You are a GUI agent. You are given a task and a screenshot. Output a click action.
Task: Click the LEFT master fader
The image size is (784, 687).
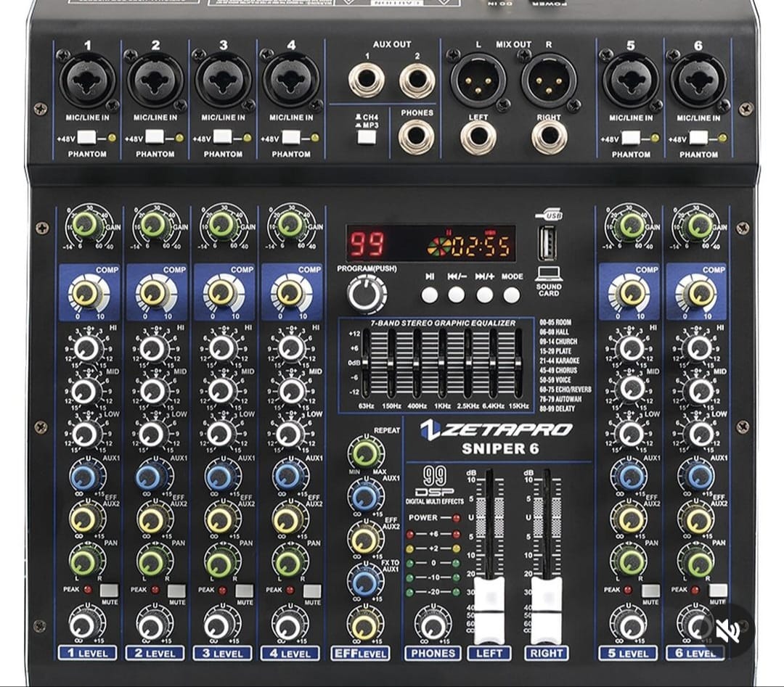point(489,611)
